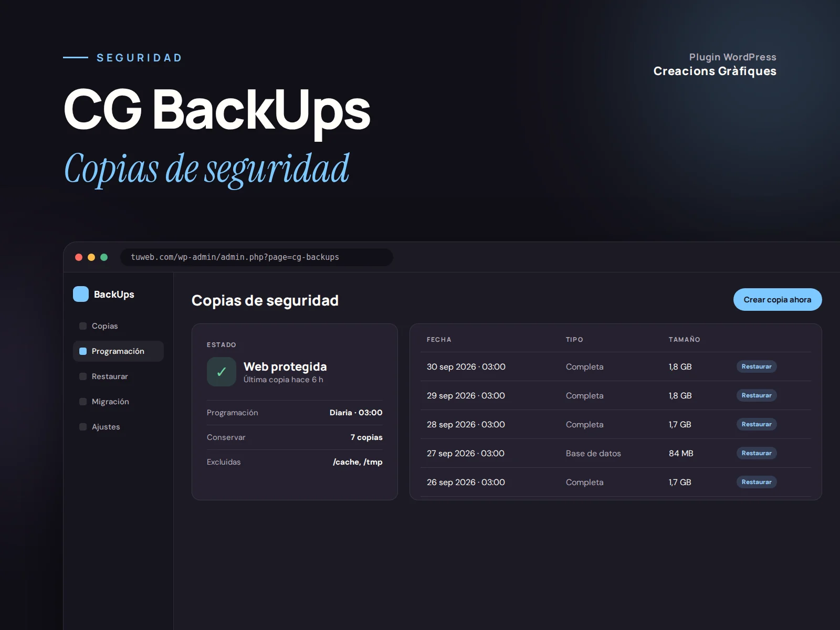Click the yellow minimize window dot

click(91, 257)
